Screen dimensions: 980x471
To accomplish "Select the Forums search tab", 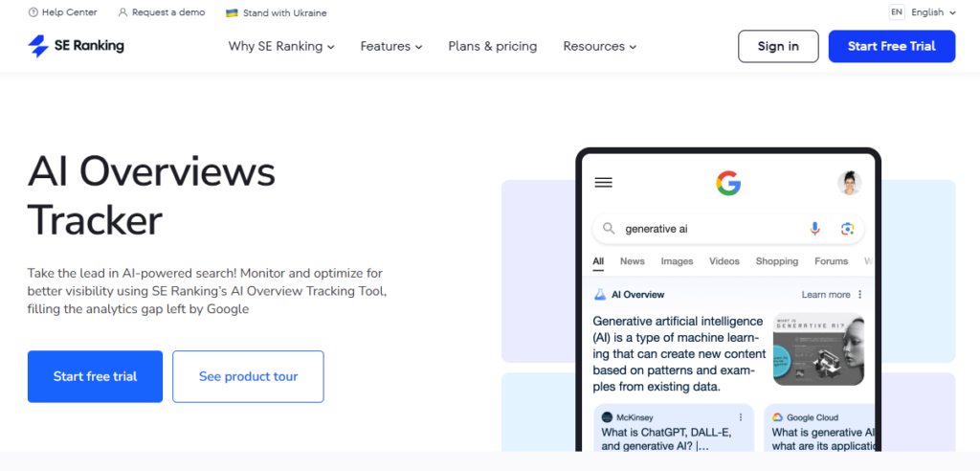I will coord(832,261).
